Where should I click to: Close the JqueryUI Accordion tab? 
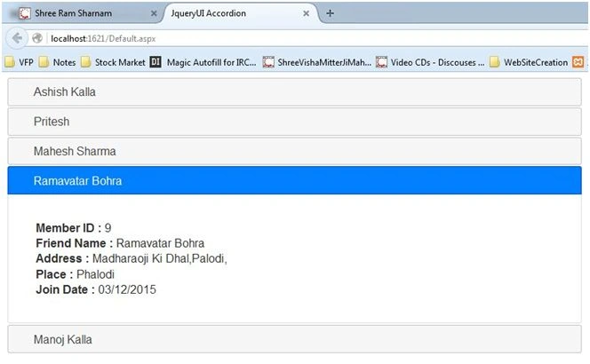[306, 13]
